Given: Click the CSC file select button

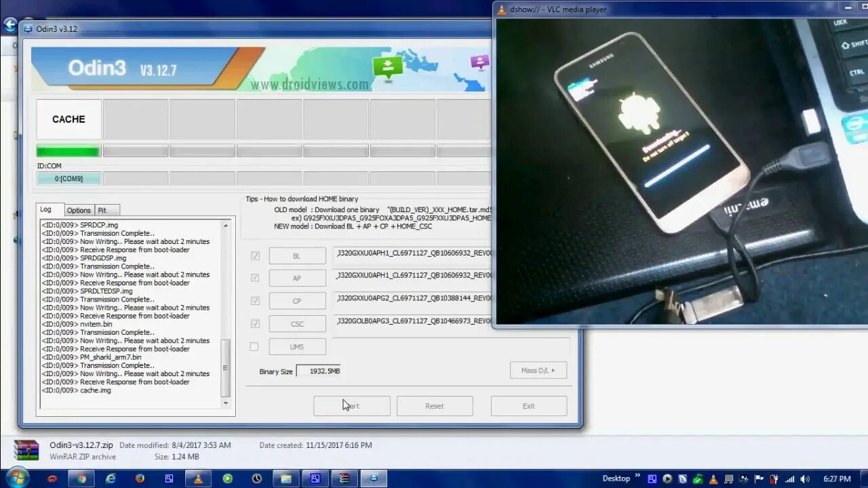Looking at the screenshot, I should click(x=297, y=324).
